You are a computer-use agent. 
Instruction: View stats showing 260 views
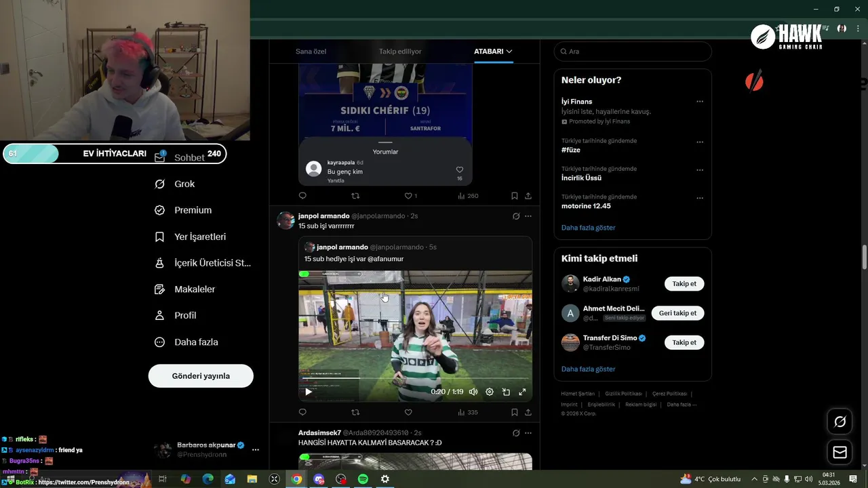point(468,196)
